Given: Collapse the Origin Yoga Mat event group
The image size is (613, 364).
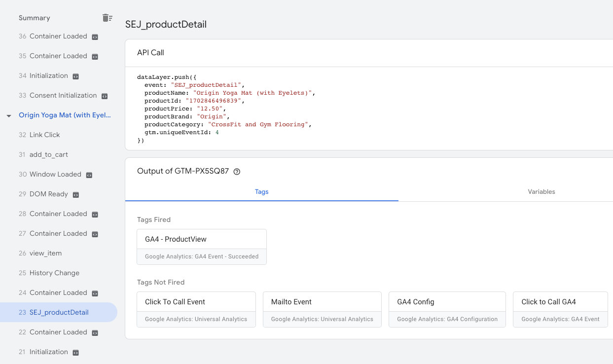Looking at the screenshot, I should [8, 115].
